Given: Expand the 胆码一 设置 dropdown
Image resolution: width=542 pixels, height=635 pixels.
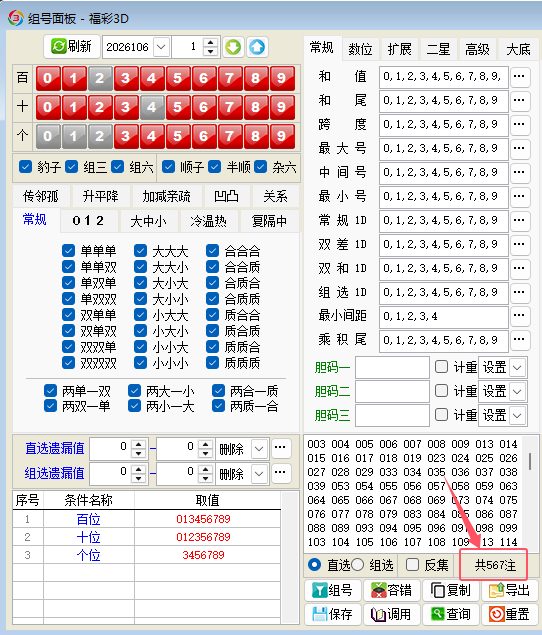Looking at the screenshot, I should (517, 368).
